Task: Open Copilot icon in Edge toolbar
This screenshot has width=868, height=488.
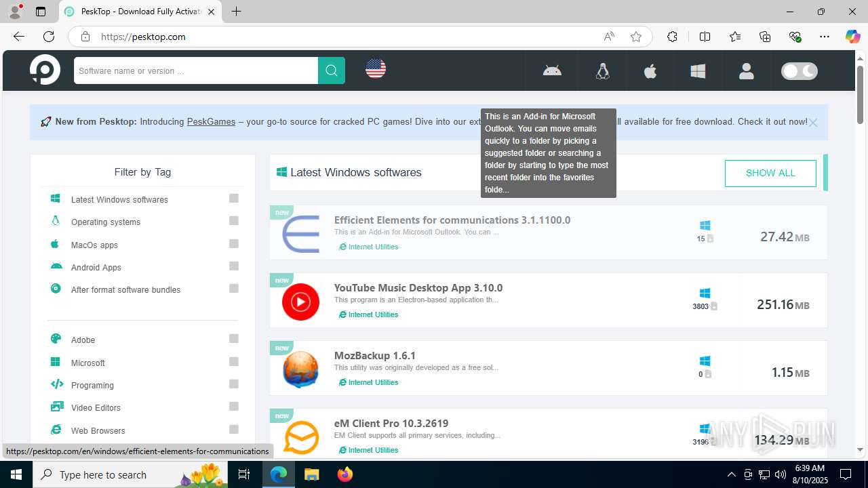Action: point(852,37)
